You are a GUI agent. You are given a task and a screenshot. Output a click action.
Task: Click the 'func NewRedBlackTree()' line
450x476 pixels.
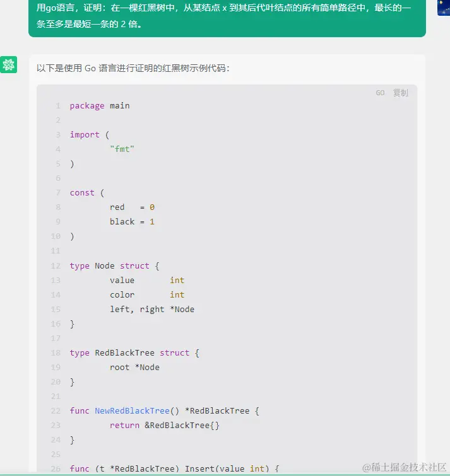(x=164, y=410)
